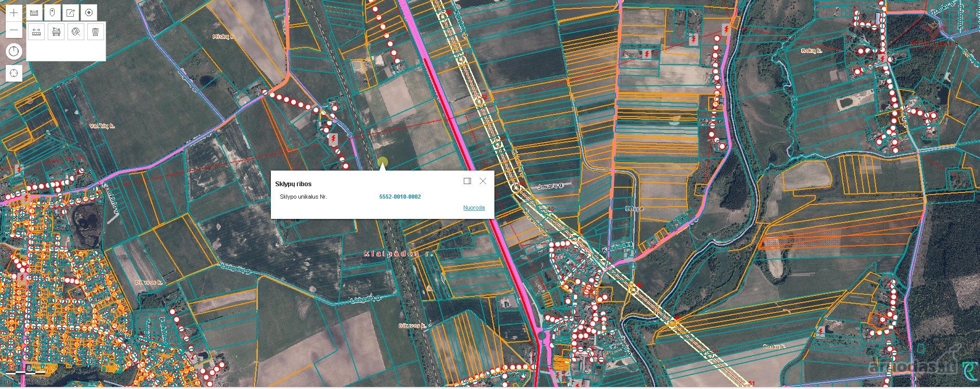
Task: Activate the identify target circle tool
Action: [x=89, y=12]
